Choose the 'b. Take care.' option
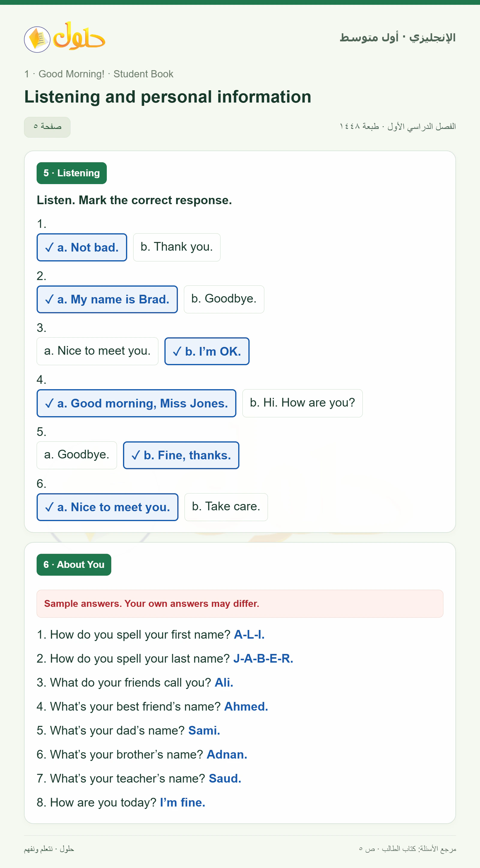The image size is (480, 868). (226, 507)
